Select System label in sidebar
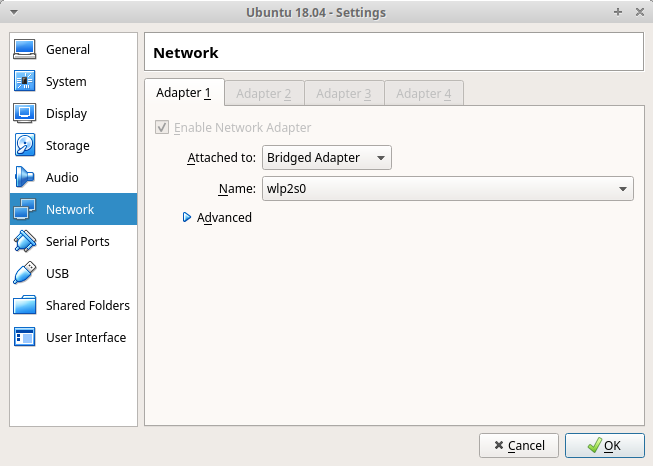Image resolution: width=653 pixels, height=466 pixels. tap(66, 82)
